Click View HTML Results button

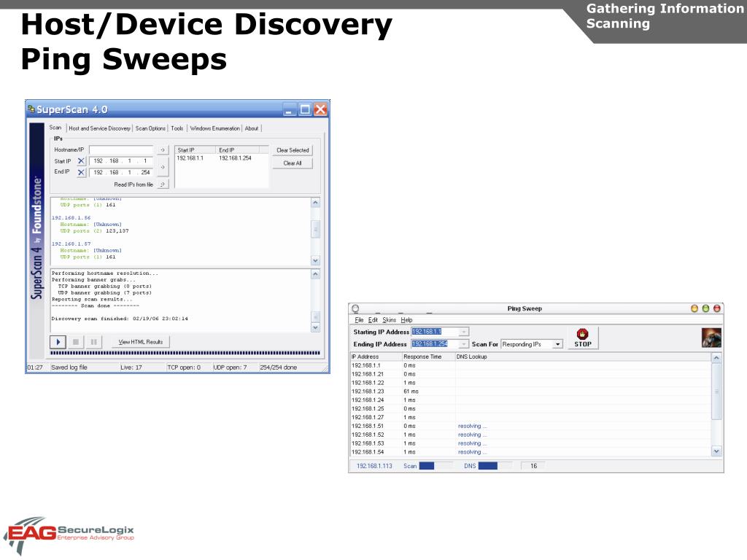coord(141,342)
